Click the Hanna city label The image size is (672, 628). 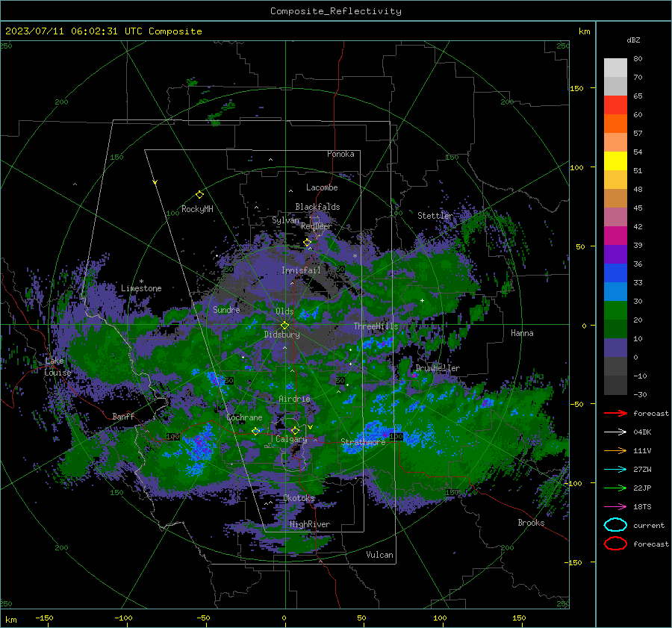[x=522, y=333]
